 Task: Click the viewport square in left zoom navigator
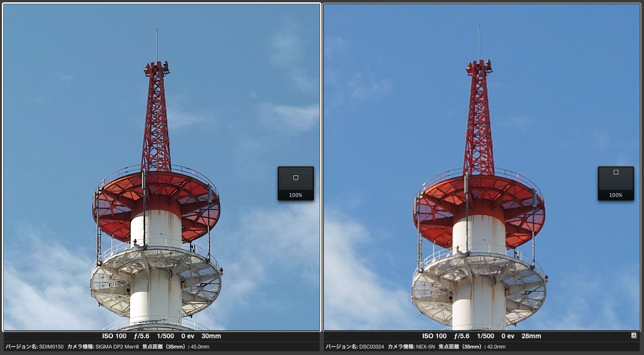(x=295, y=178)
